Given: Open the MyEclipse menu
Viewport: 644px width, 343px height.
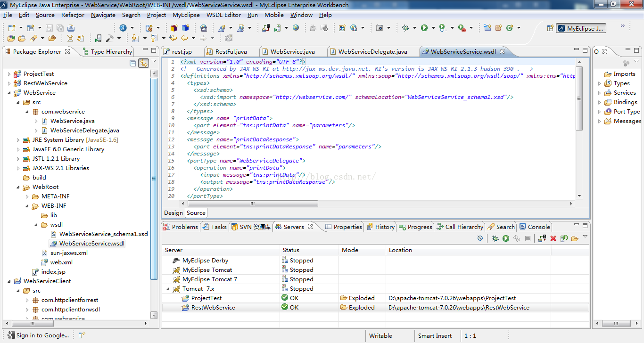Looking at the screenshot, I should pos(186,15).
